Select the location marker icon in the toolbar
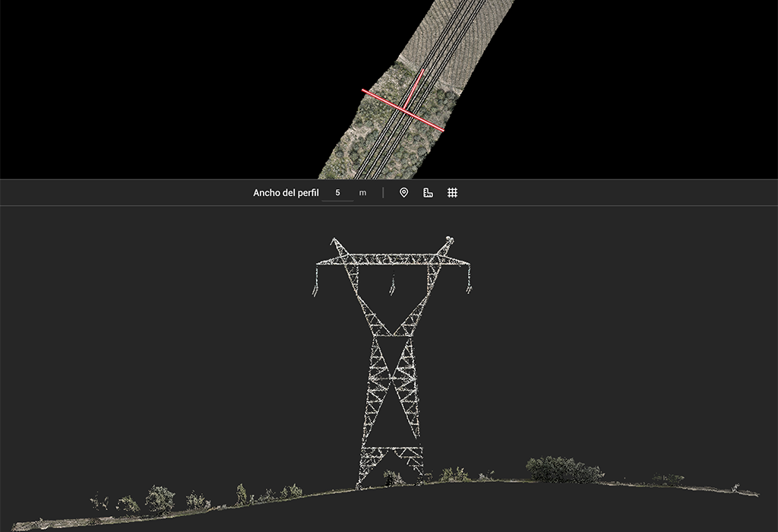 404,192
